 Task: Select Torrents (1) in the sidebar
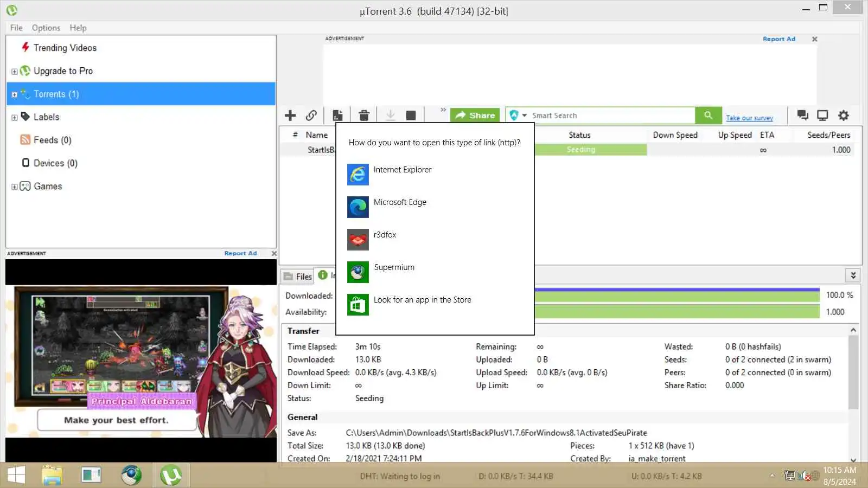(141, 94)
